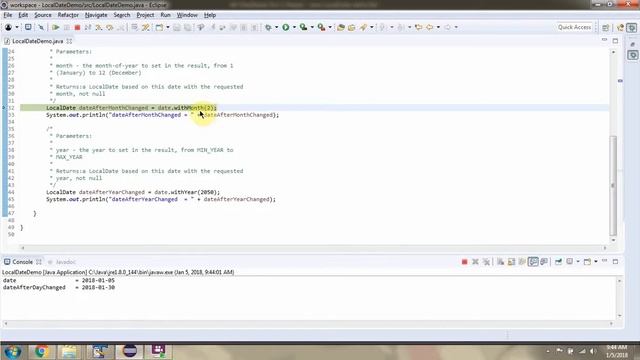640x360 pixels.
Task: Open File Explorer from the taskbar
Action: tap(69, 351)
